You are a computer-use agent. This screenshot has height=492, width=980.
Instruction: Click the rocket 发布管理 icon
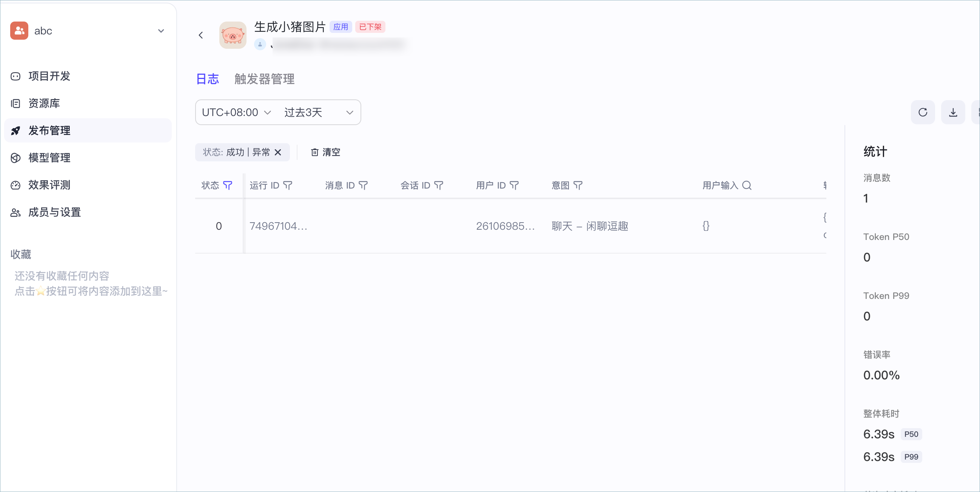pos(15,131)
